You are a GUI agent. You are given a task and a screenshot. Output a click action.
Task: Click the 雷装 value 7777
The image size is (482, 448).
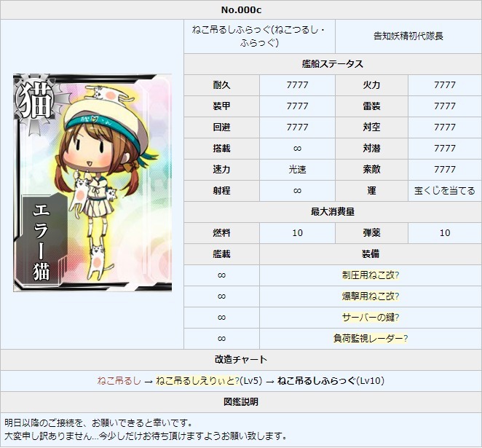tap(444, 106)
